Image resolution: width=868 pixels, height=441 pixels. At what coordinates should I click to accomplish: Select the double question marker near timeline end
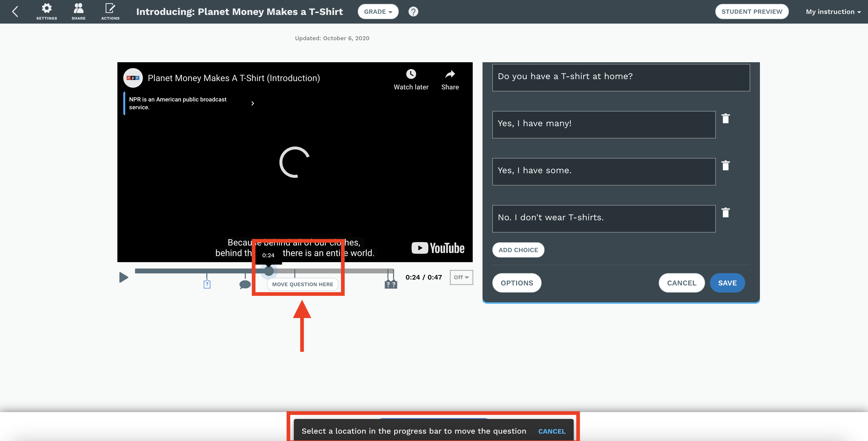391,284
